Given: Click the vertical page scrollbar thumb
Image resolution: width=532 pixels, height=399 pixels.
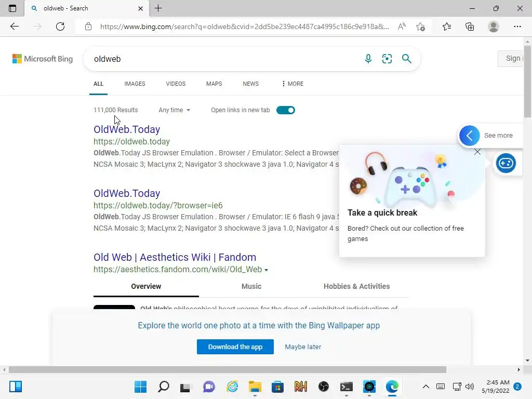Looking at the screenshot, I should [x=527, y=82].
